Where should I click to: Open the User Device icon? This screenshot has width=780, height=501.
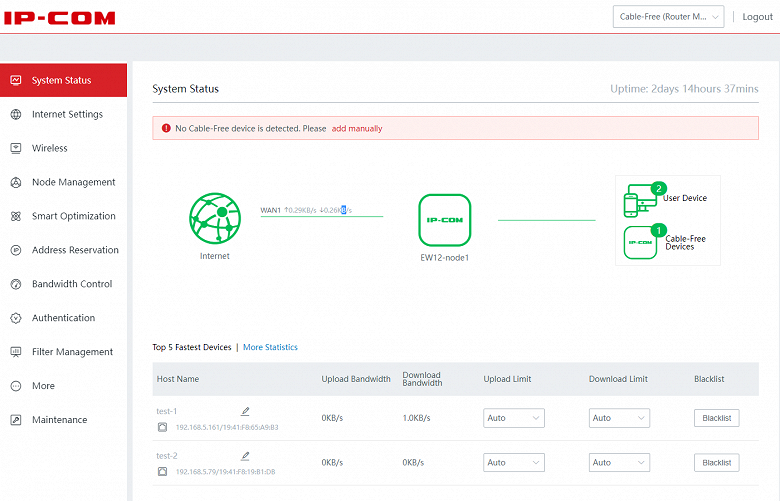coord(641,199)
